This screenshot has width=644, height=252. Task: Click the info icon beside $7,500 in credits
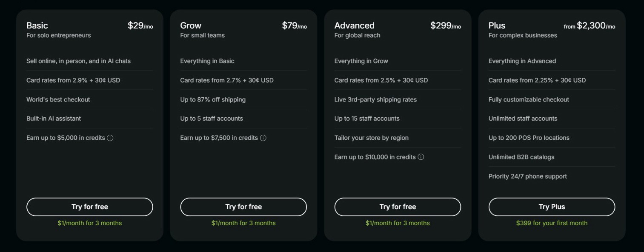[x=263, y=138]
